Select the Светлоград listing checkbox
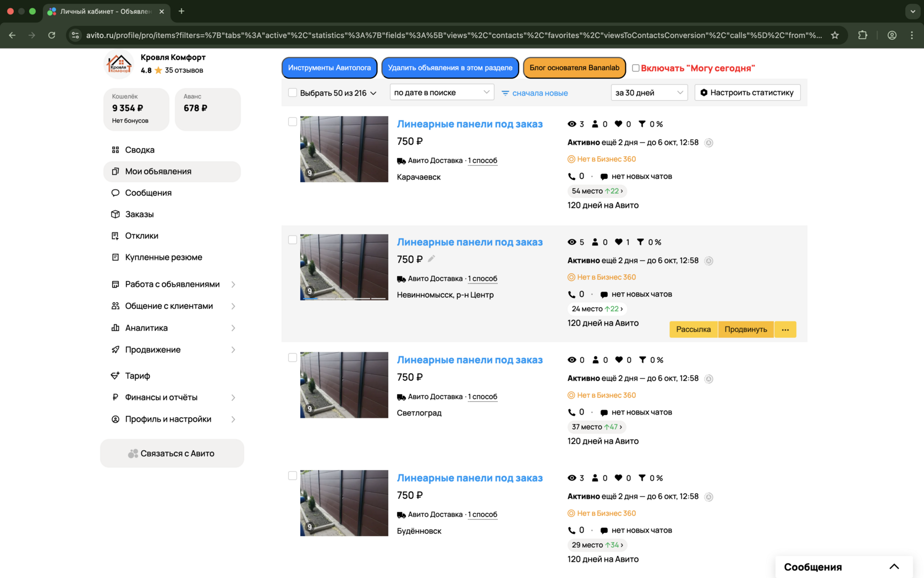The height and width of the screenshot is (578, 924). point(293,358)
